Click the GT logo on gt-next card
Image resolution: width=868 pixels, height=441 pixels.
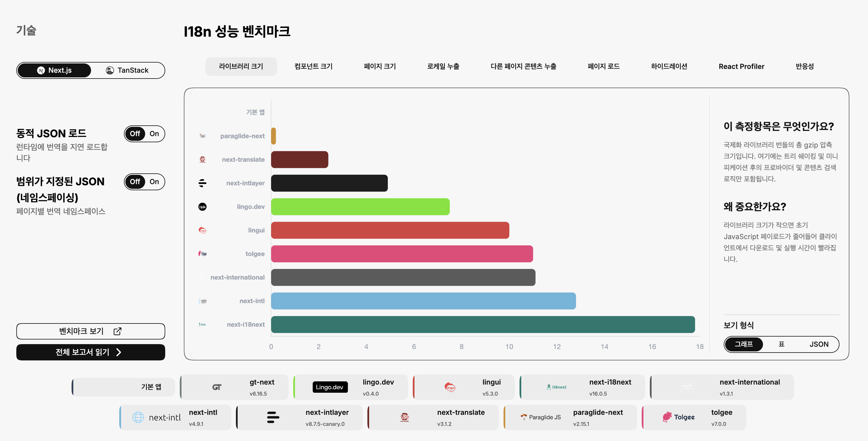coord(217,387)
